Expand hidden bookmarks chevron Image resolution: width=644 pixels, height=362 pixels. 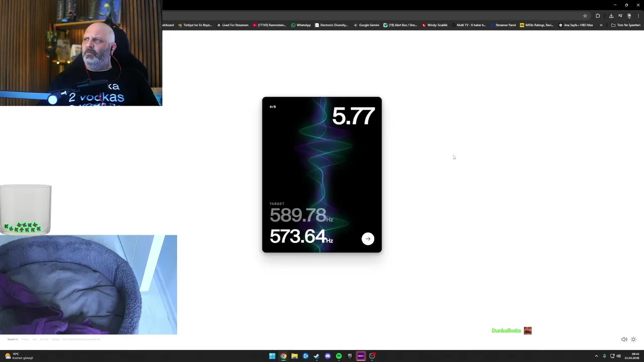(x=601, y=25)
